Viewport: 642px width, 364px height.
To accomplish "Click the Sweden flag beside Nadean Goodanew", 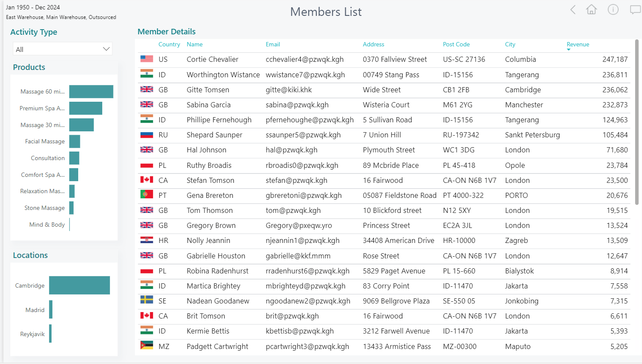I will click(x=147, y=300).
